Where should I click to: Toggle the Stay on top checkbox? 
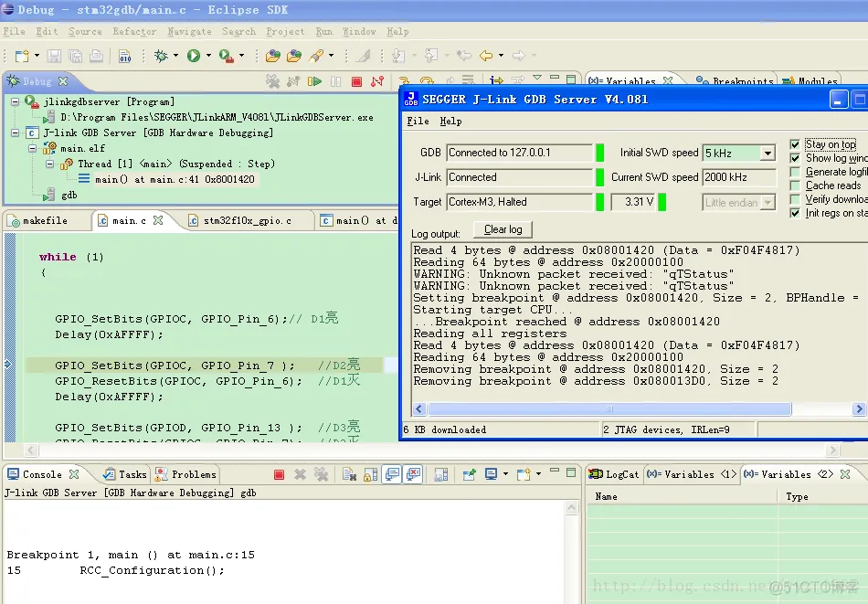click(795, 144)
